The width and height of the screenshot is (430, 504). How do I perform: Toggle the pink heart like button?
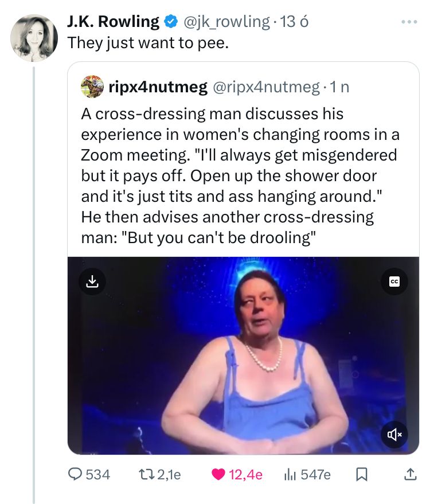pos(218,474)
